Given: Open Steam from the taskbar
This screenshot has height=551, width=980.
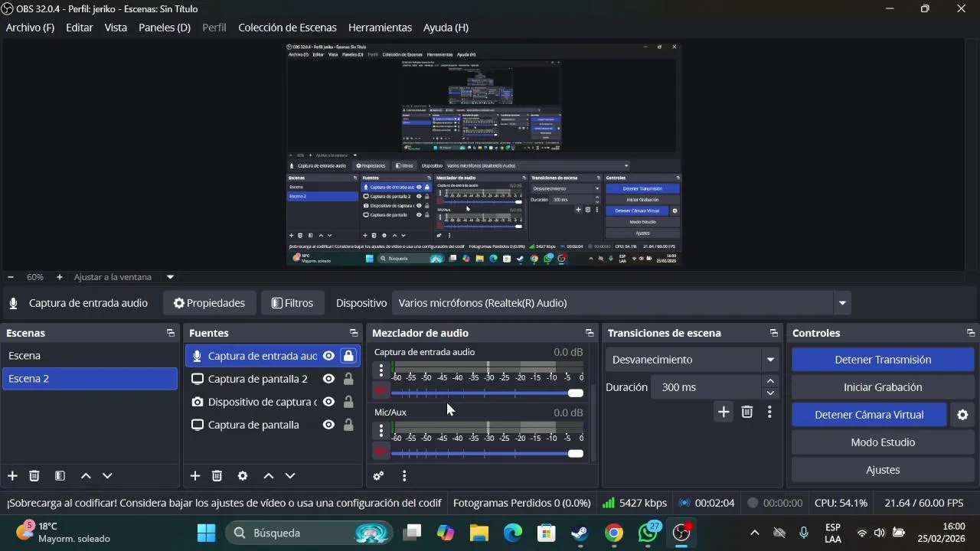Looking at the screenshot, I should [x=580, y=533].
